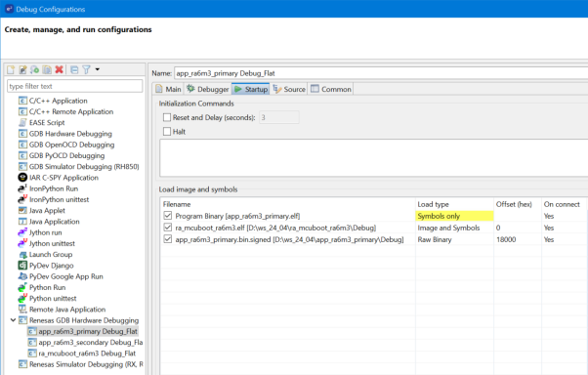Select GDB Hardware Debugging entry
Screen dimensions: 588x375
[x=65, y=134]
